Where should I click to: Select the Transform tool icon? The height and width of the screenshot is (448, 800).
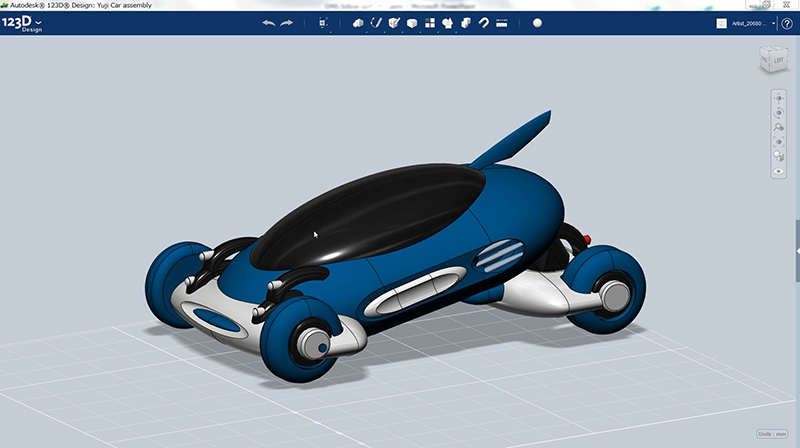click(323, 23)
